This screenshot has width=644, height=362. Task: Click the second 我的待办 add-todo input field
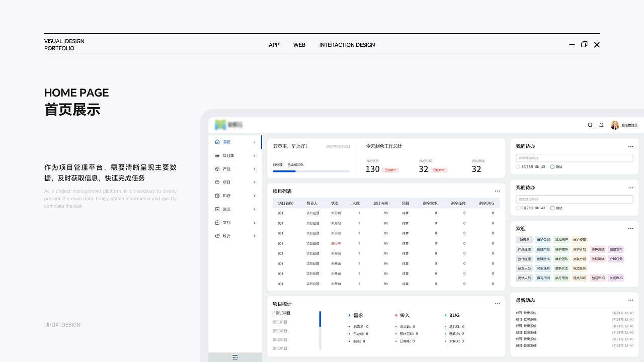[x=574, y=199]
